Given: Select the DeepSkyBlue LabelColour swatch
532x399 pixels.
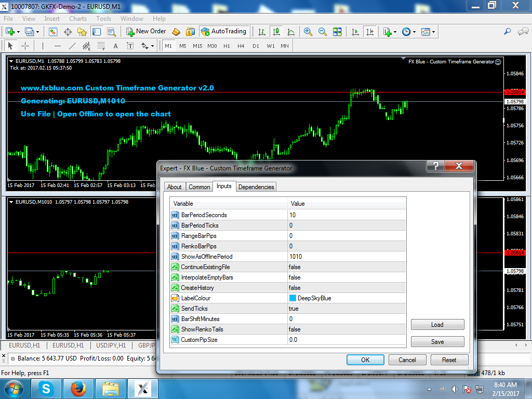Looking at the screenshot, I should pos(292,298).
